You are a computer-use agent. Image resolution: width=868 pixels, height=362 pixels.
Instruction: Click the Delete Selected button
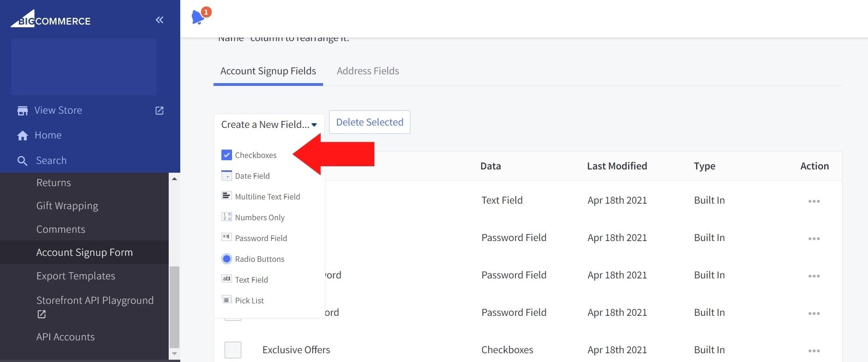tap(369, 122)
